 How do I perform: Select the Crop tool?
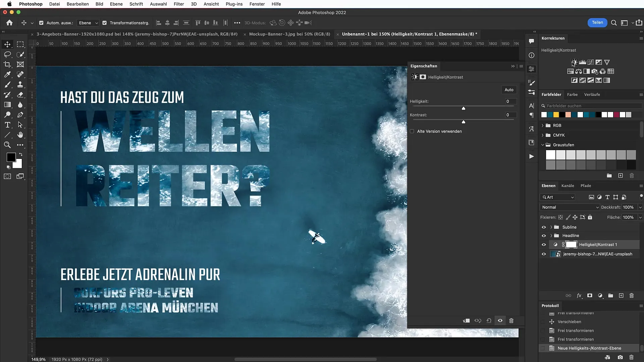7,64
